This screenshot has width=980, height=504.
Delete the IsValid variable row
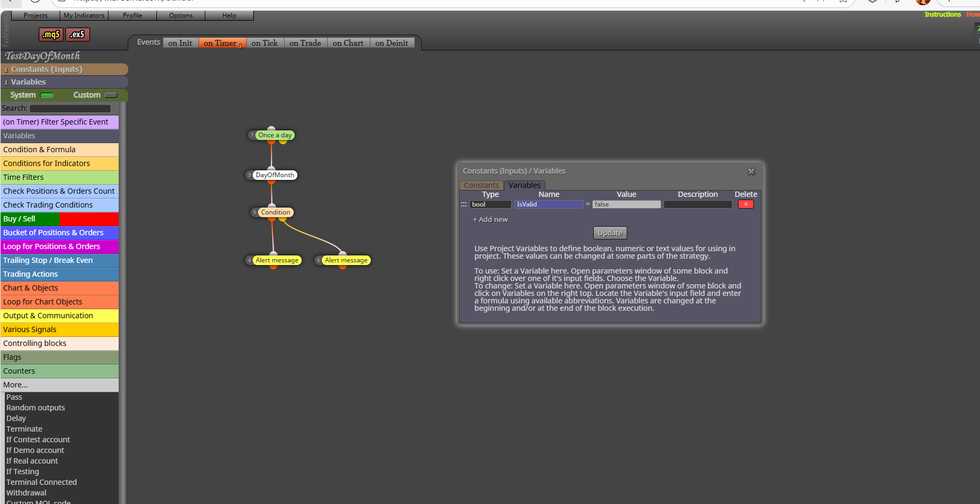[745, 204]
